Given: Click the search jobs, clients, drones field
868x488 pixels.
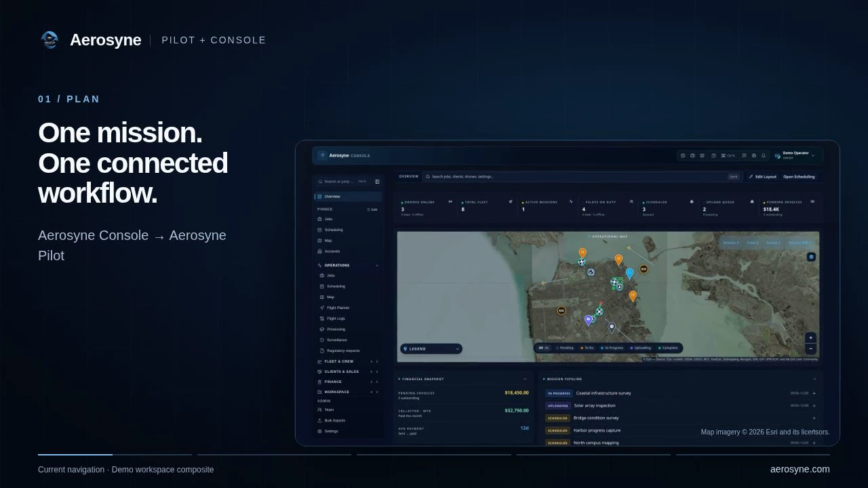Looking at the screenshot, I should pyautogui.click(x=581, y=177).
